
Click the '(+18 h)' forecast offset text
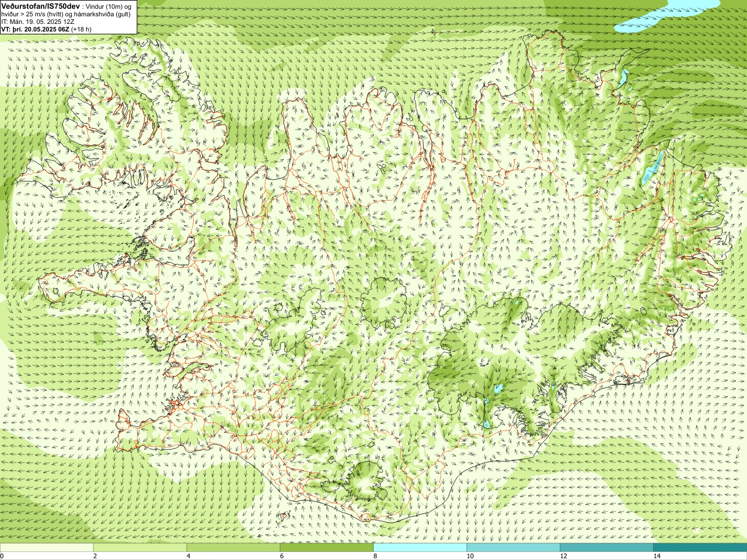point(81,29)
